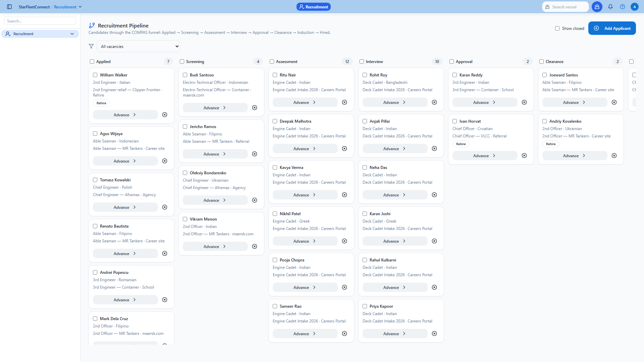Reject Joeward Santos with the X icon

[614, 102]
